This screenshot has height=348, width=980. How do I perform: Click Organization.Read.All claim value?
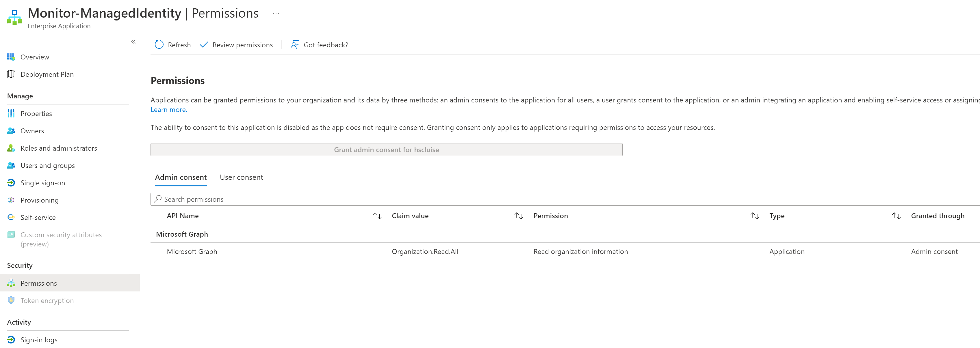(x=425, y=252)
